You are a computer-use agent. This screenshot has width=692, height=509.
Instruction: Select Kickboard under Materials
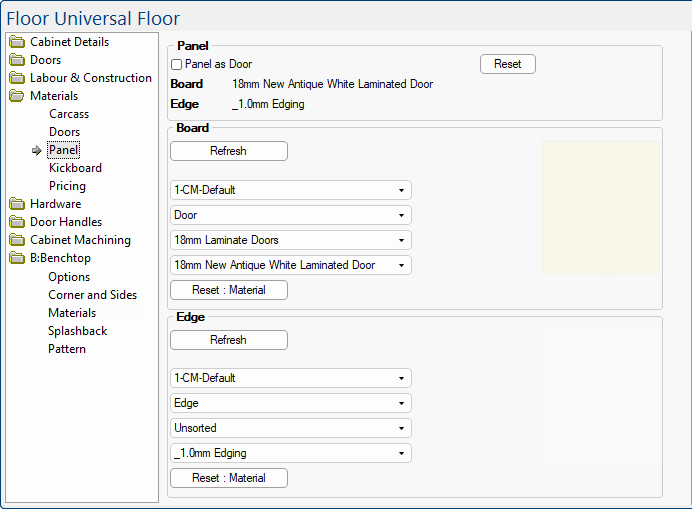coord(75,168)
